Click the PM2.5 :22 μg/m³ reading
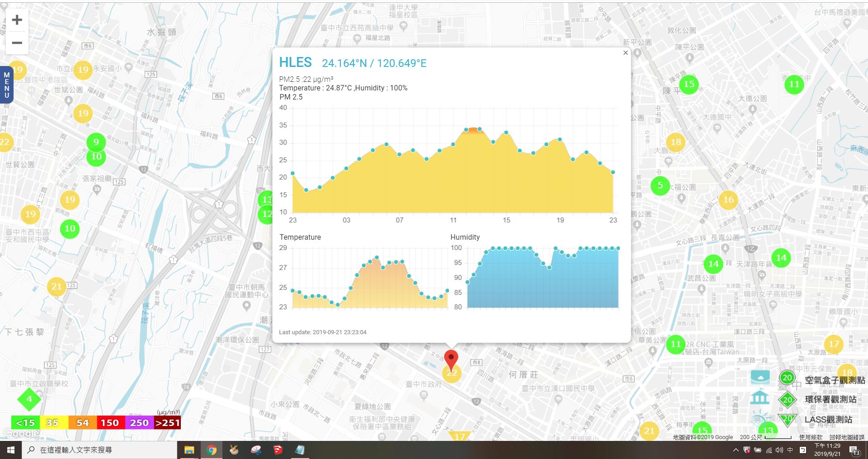The width and height of the screenshot is (868, 459). (306, 79)
